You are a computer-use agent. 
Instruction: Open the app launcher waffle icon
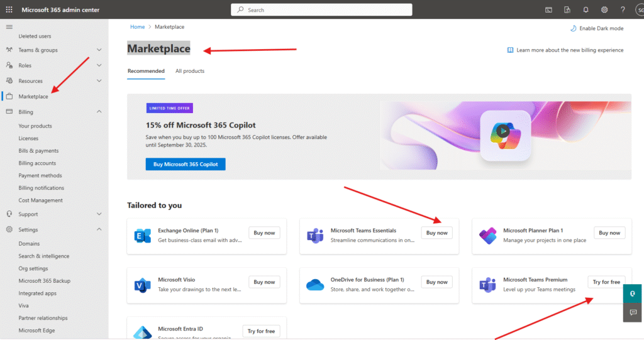coord(9,9)
